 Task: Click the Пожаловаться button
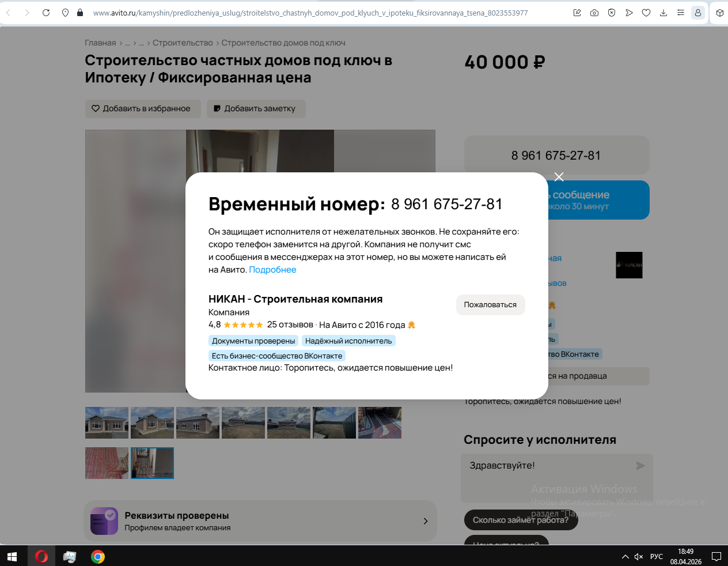490,305
